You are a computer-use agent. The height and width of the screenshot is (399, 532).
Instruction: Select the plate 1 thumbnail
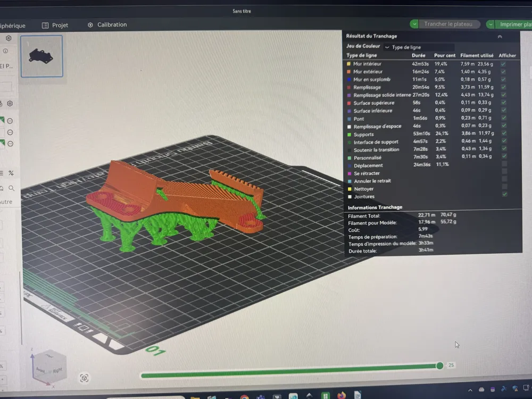pos(41,56)
